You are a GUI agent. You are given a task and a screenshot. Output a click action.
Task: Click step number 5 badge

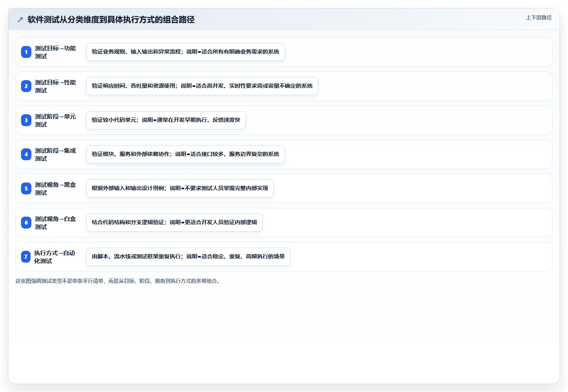(26, 188)
